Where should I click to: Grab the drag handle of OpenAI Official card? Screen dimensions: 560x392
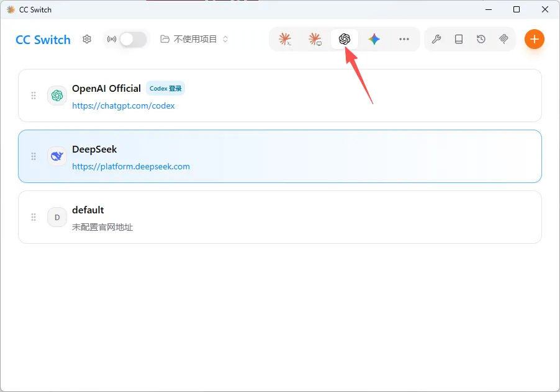(x=34, y=96)
